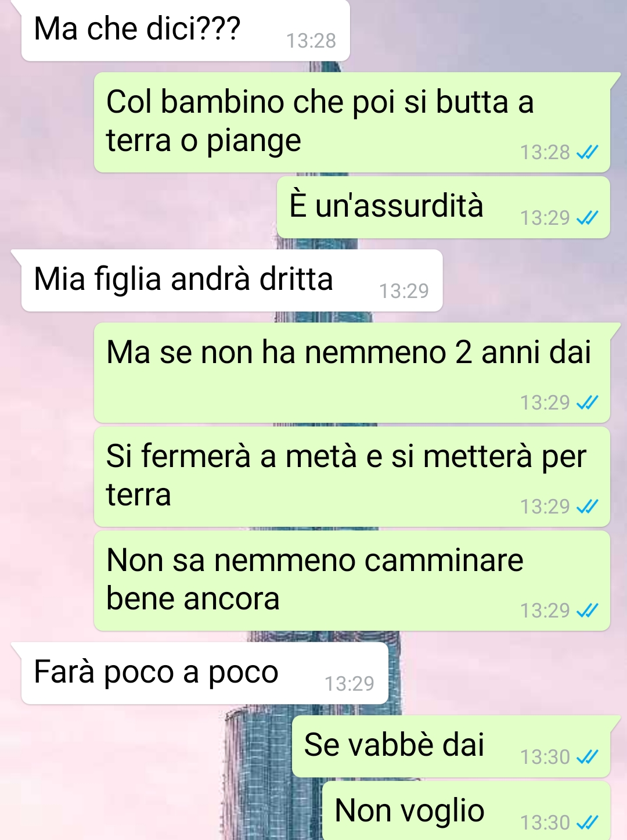Viewport: 627px width, 840px height.
Task: Select the "Si fermerà a metà" message
Action: [x=352, y=477]
